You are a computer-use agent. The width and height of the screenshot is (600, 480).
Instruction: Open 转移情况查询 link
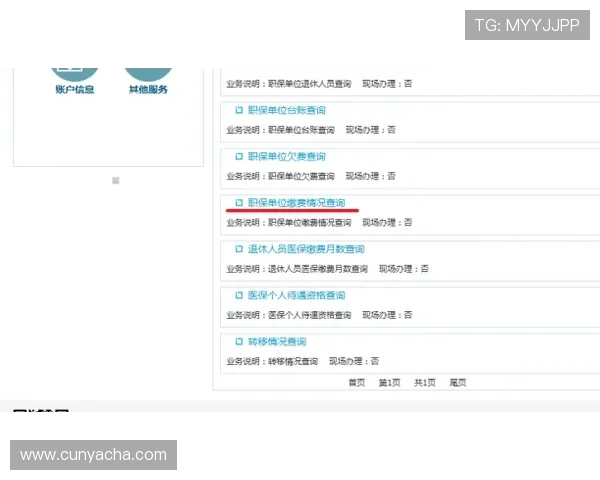pyautogui.click(x=277, y=342)
